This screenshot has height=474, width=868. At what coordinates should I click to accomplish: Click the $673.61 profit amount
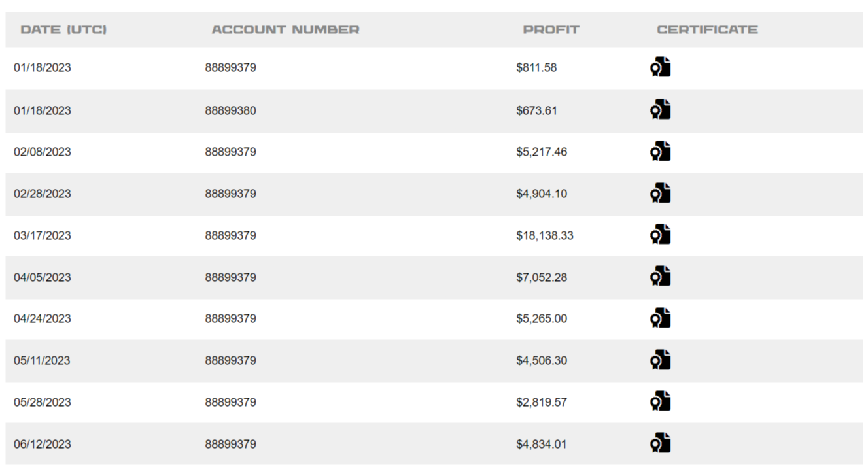536,110
